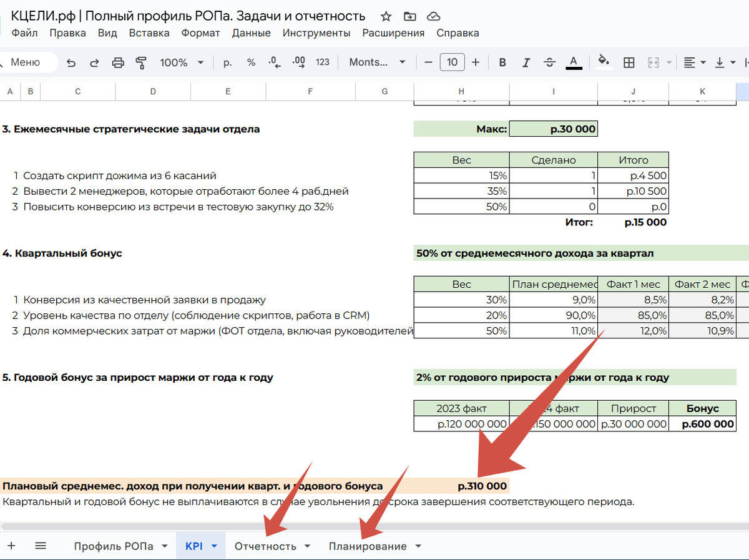Star this document next to title
Screen dimensions: 749x560
point(386,16)
